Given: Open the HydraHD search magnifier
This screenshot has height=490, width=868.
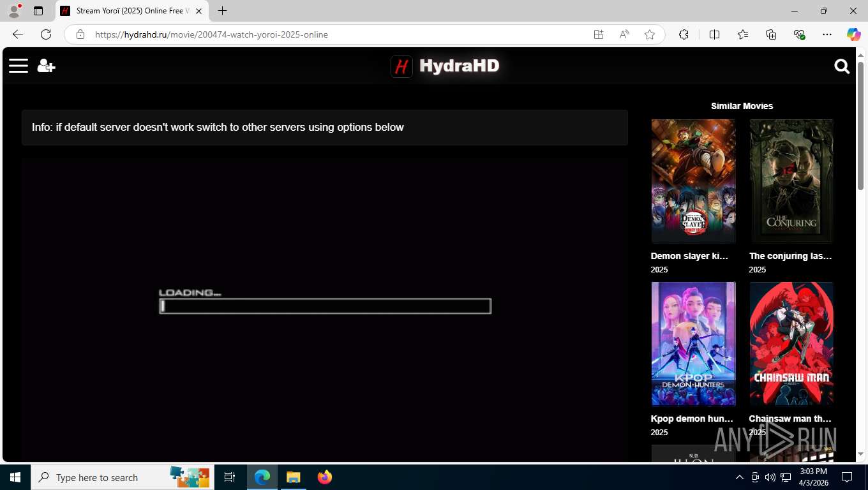Looking at the screenshot, I should pos(842,66).
